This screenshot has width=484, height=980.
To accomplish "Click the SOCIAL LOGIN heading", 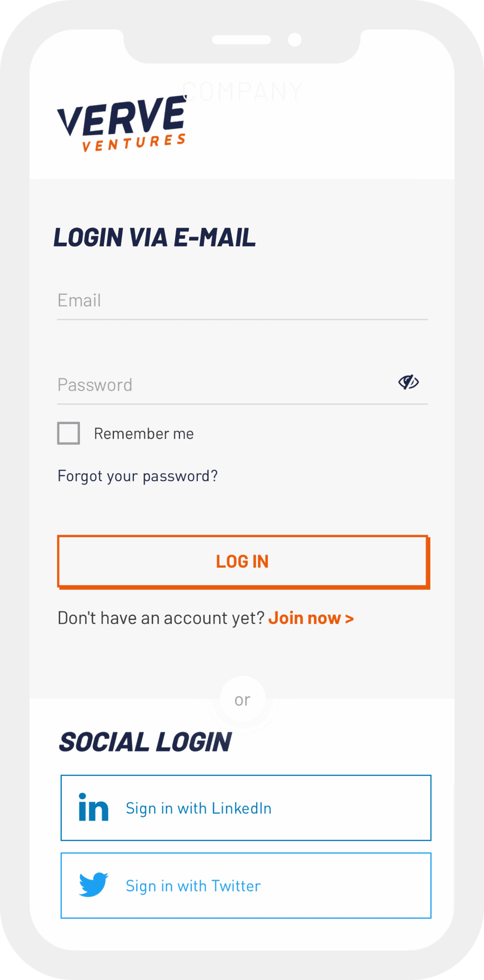I will (145, 742).
